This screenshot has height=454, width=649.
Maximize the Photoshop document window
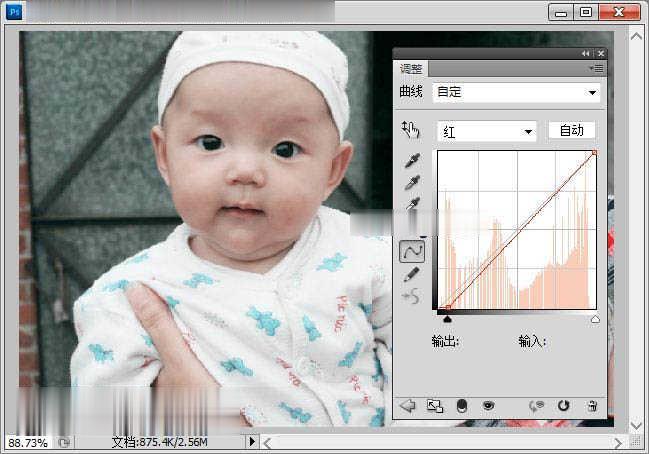[x=586, y=12]
